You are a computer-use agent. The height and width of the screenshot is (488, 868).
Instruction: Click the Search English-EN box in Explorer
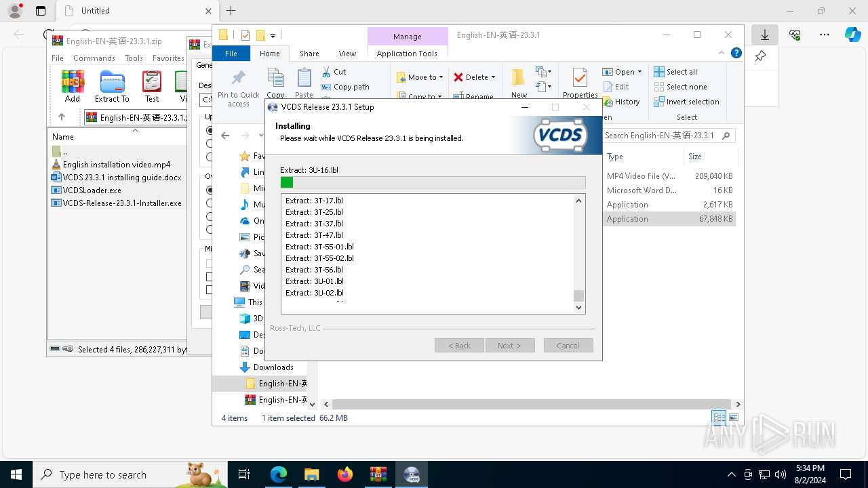(x=669, y=136)
